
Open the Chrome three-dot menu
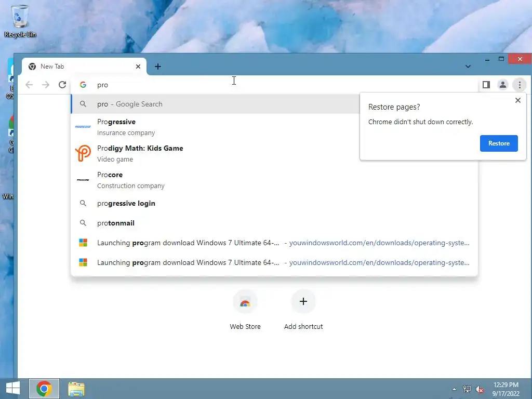(520, 85)
